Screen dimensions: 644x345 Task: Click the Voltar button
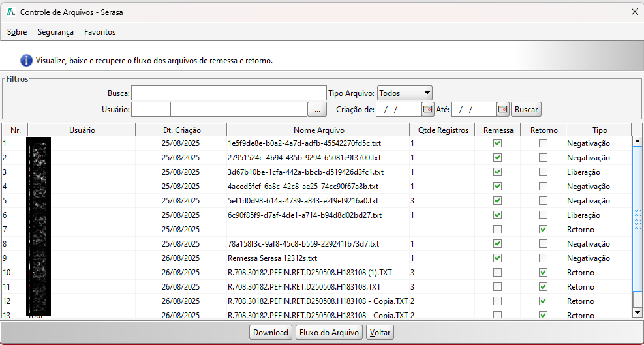[x=380, y=332]
